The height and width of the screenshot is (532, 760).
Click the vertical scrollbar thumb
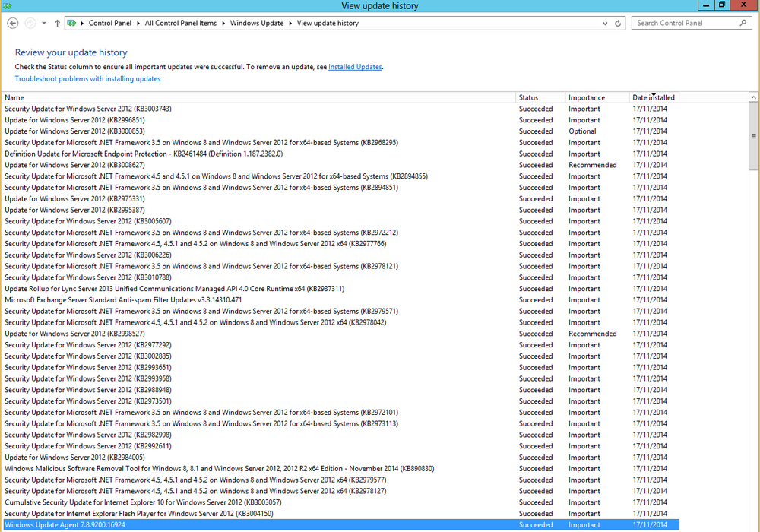tap(754, 136)
